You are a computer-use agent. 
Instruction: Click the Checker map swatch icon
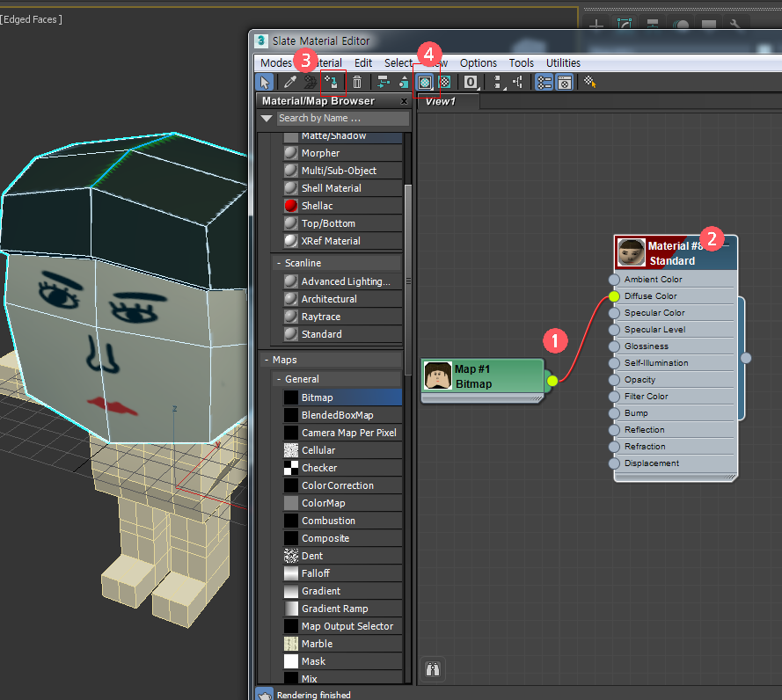pyautogui.click(x=291, y=468)
